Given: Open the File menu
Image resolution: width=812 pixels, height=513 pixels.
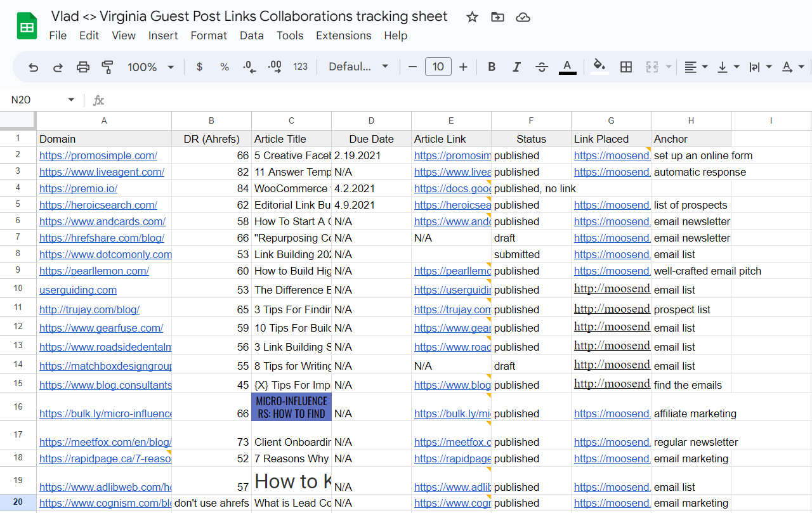Looking at the screenshot, I should (x=58, y=36).
